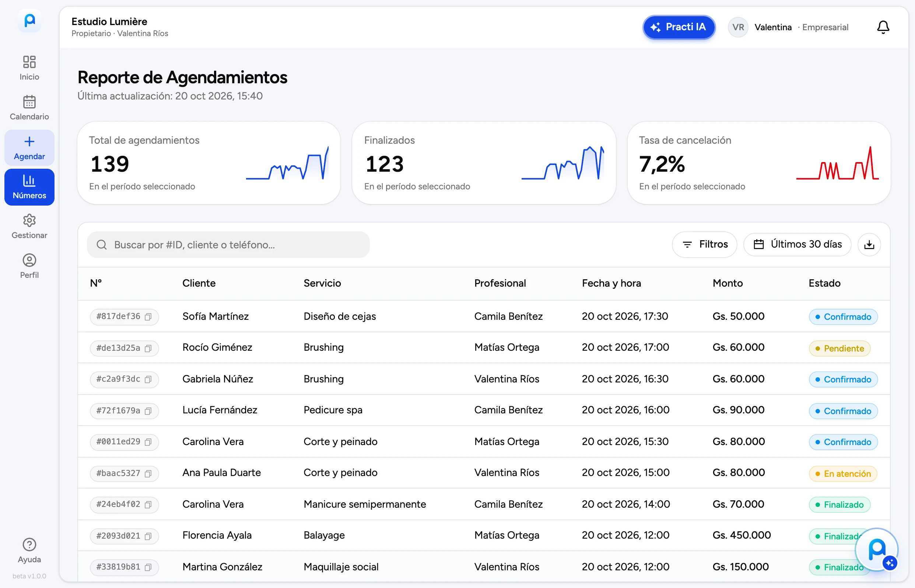This screenshot has height=588, width=915.
Task: Click Pedicure spa service cell
Action: tap(333, 410)
